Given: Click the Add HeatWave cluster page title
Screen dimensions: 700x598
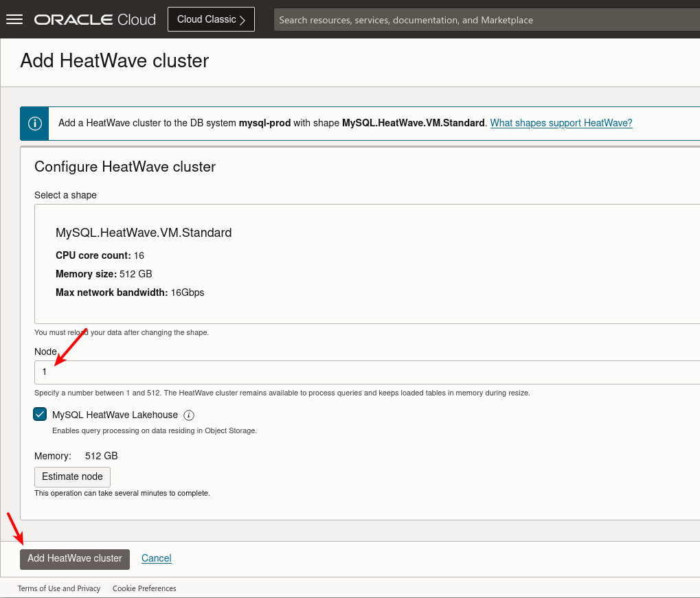Looking at the screenshot, I should coord(114,60).
